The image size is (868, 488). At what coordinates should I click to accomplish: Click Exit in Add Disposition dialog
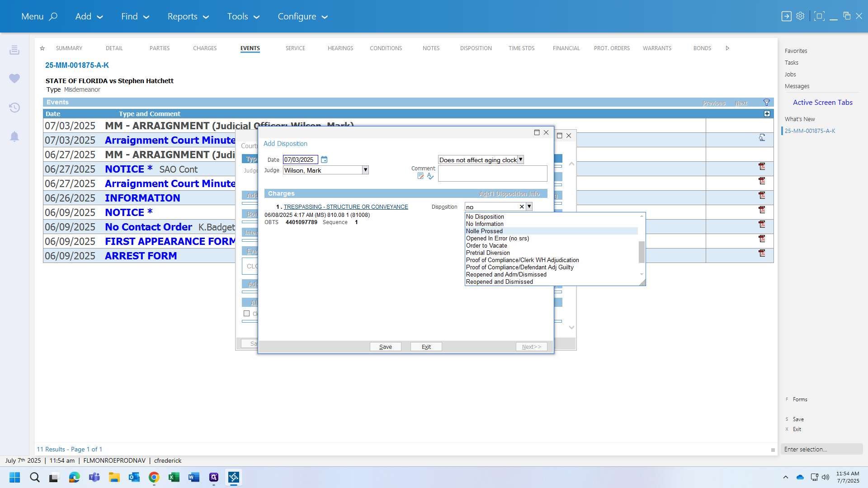coord(426,347)
